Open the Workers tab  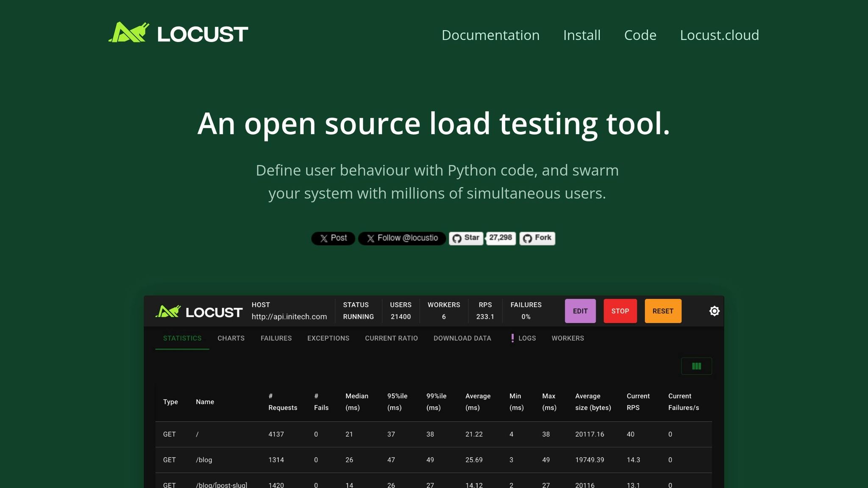tap(568, 338)
